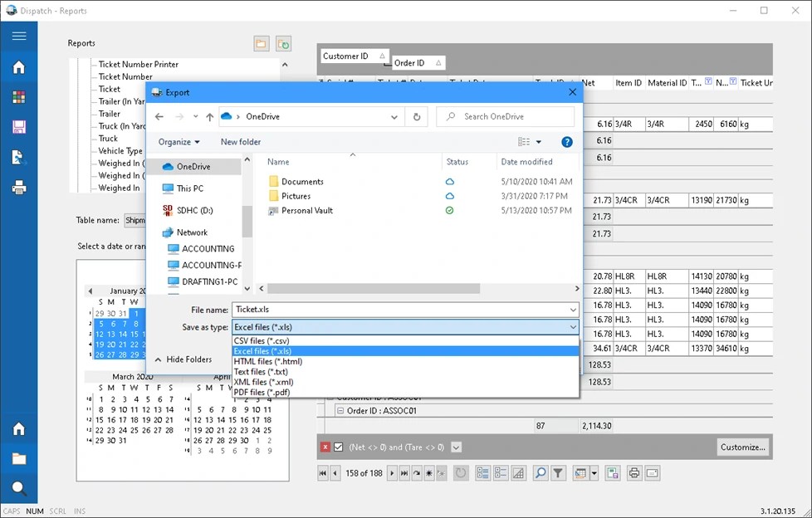Image resolution: width=812 pixels, height=518 pixels.
Task: Expand the File name dropdown arrow
Action: pyautogui.click(x=571, y=310)
